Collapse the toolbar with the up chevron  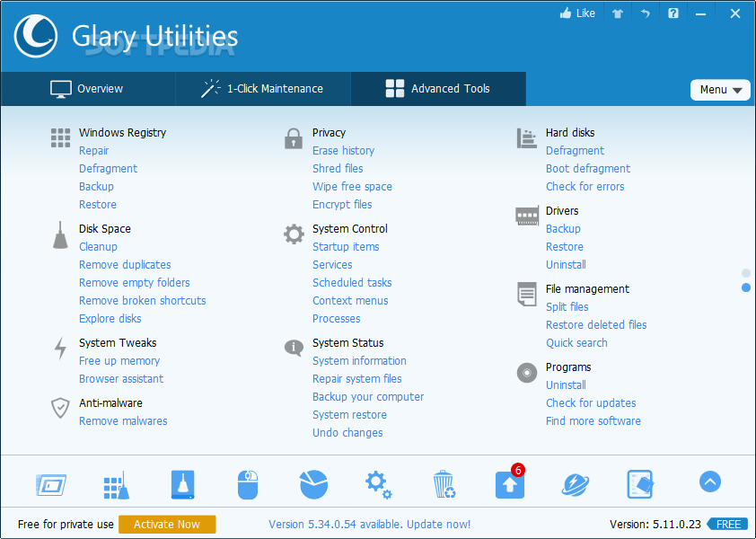pos(709,482)
